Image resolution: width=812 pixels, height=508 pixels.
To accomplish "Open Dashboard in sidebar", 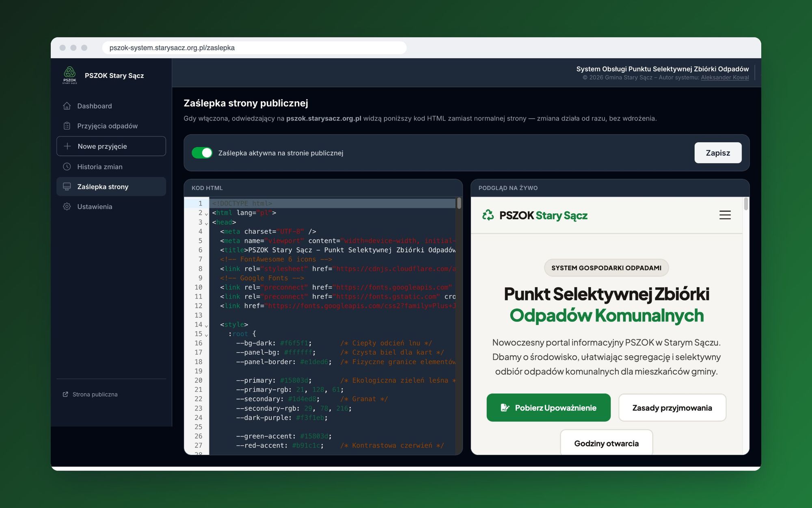I will pos(111,106).
